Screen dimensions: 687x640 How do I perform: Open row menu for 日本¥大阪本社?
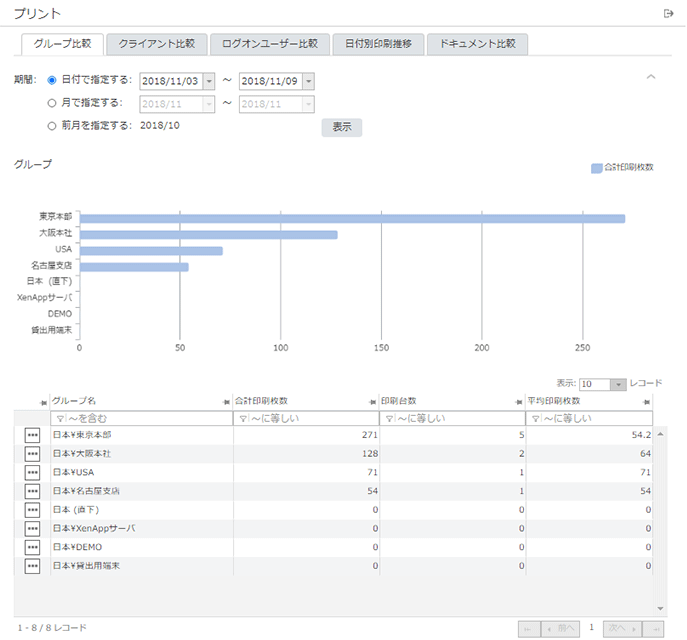[x=33, y=455]
